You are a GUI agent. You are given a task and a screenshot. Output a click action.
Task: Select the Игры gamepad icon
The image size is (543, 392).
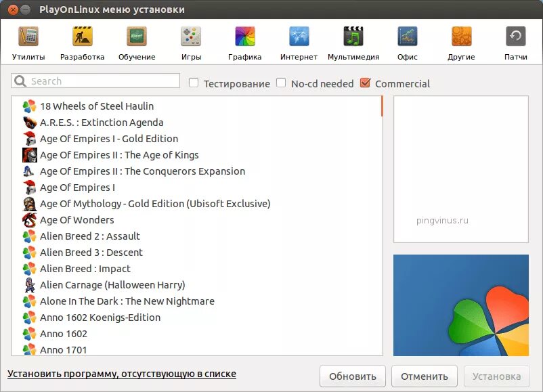tap(191, 36)
